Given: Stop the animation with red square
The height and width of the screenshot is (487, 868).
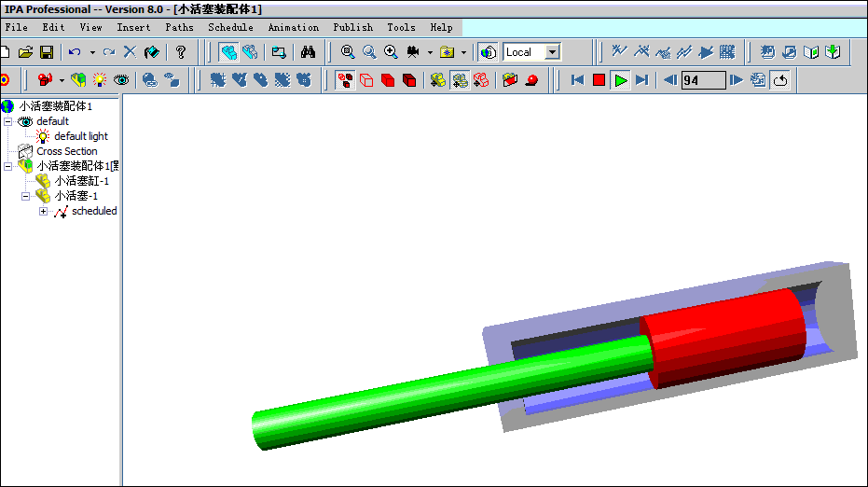Looking at the screenshot, I should pyautogui.click(x=599, y=80).
